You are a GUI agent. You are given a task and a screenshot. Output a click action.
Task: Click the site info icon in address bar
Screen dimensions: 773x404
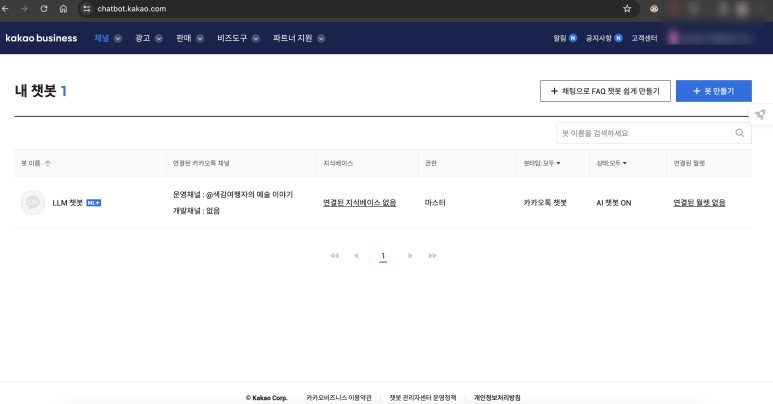[x=87, y=8]
